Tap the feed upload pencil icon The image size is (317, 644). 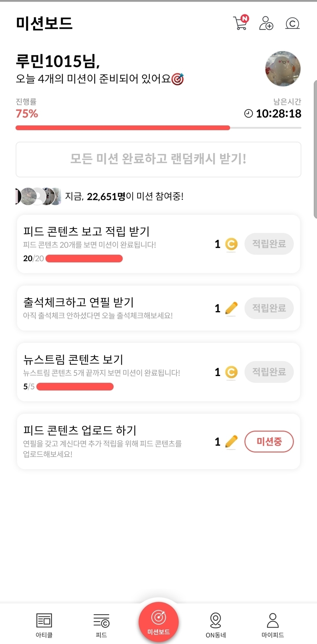(x=231, y=442)
